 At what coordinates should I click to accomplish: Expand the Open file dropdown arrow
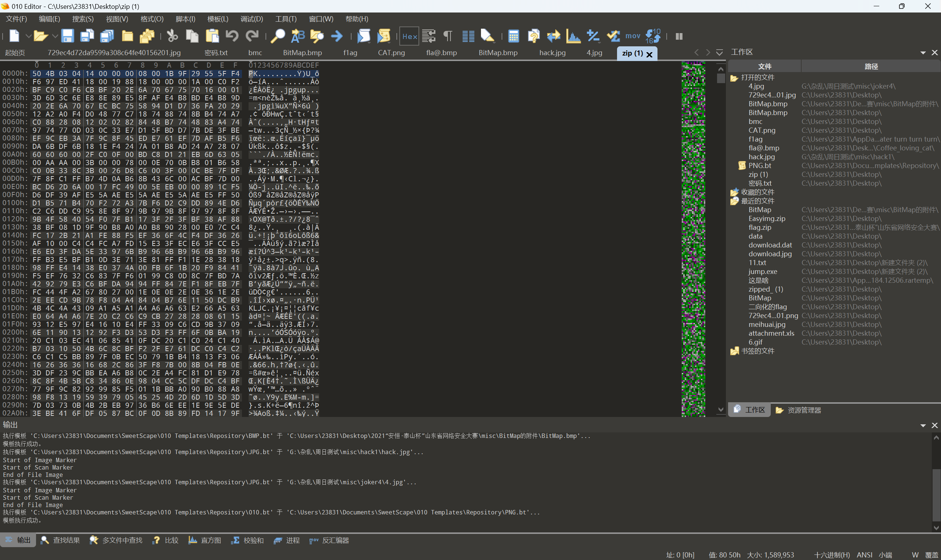pyautogui.click(x=55, y=36)
